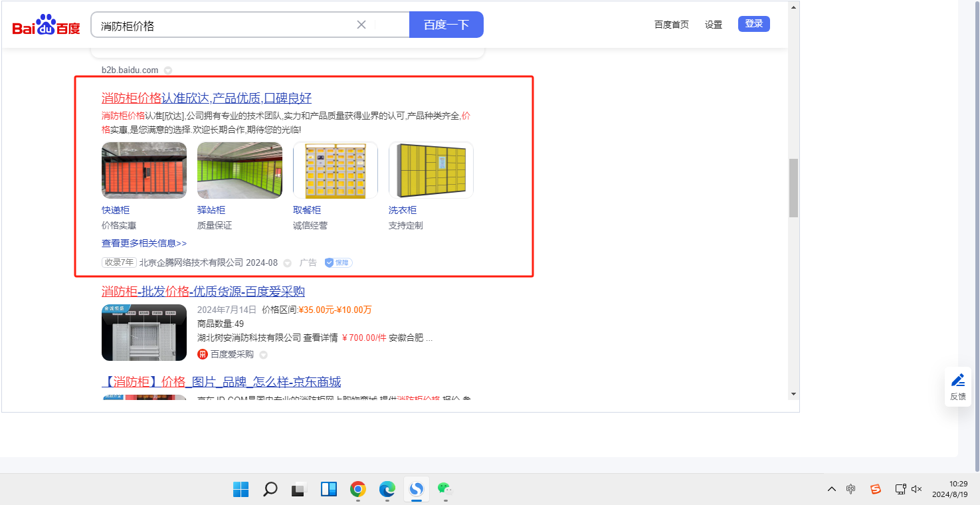The width and height of the screenshot is (980, 505).
Task: Click the muted volume tray icon
Action: pyautogui.click(x=917, y=490)
